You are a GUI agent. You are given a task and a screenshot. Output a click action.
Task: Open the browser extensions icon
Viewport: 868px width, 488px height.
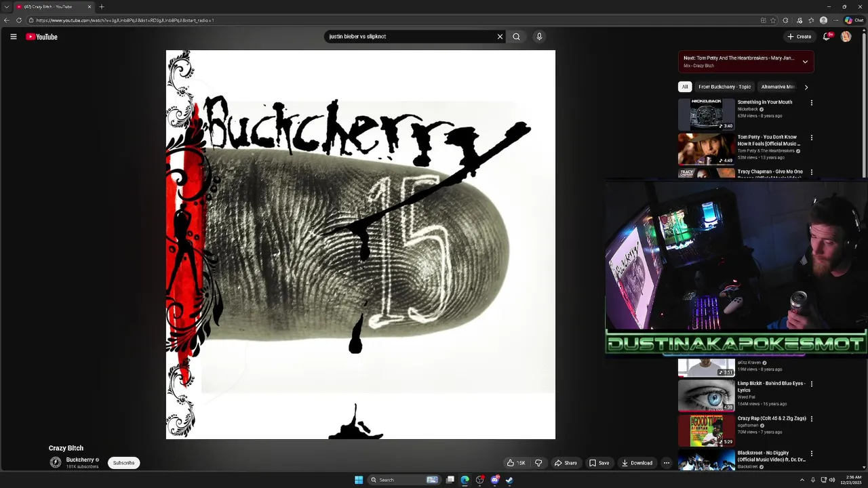785,20
